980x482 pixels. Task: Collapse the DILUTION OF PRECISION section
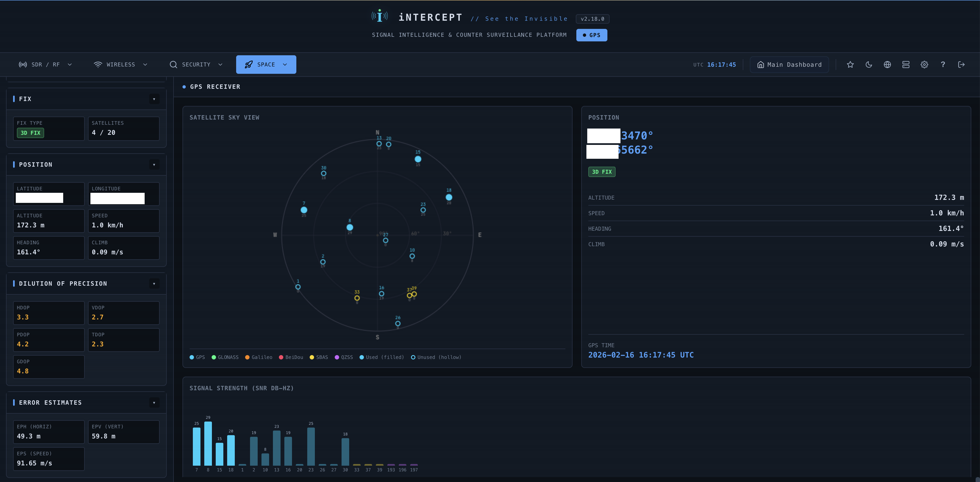(154, 284)
